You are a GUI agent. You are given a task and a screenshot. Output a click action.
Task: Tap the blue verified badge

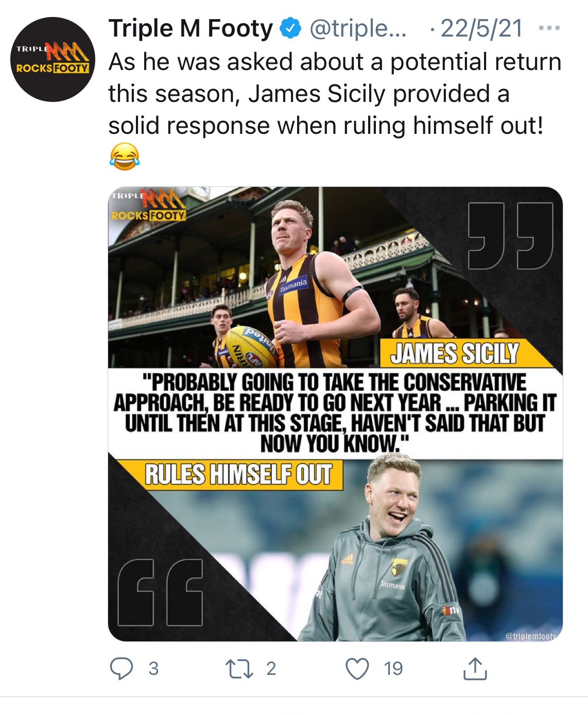(x=290, y=29)
